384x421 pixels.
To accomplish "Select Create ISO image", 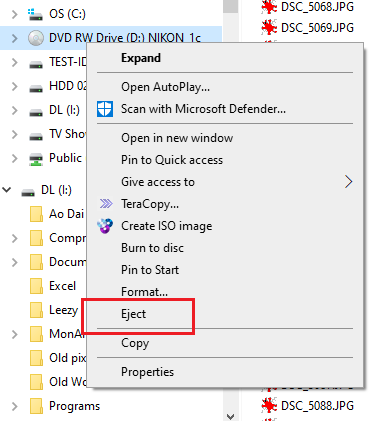I will [166, 226].
